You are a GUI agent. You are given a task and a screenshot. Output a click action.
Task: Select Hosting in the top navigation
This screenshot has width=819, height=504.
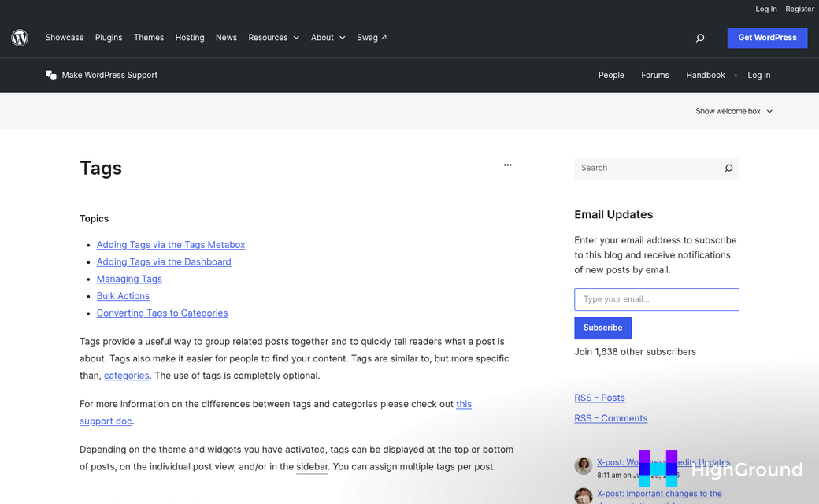(x=190, y=38)
